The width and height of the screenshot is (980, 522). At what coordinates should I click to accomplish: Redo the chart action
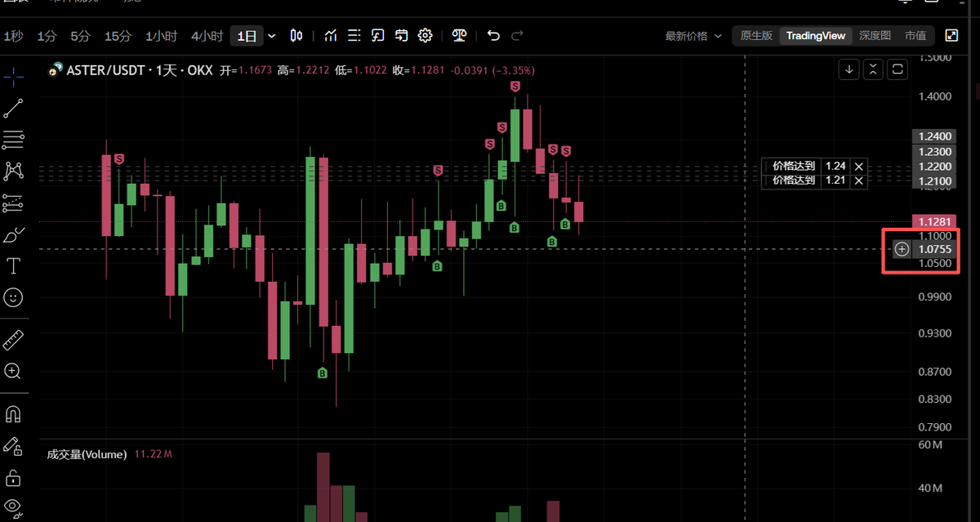(x=517, y=36)
